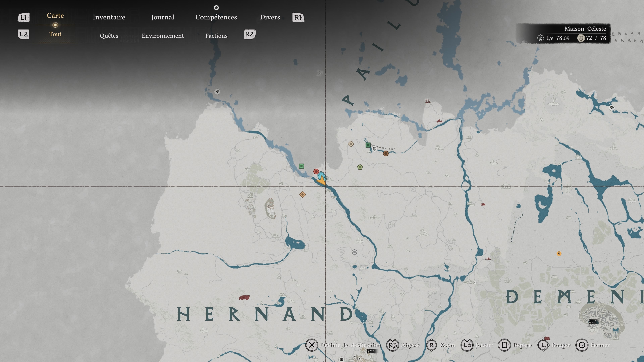Place a Repère marker
The height and width of the screenshot is (362, 644).
(x=522, y=345)
